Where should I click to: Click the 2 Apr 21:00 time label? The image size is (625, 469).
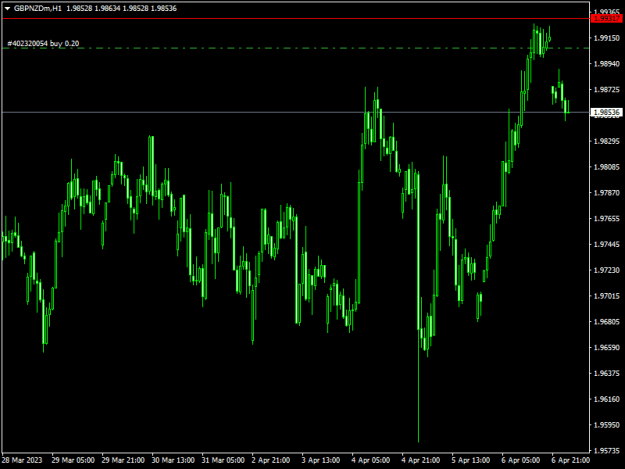pyautogui.click(x=271, y=460)
